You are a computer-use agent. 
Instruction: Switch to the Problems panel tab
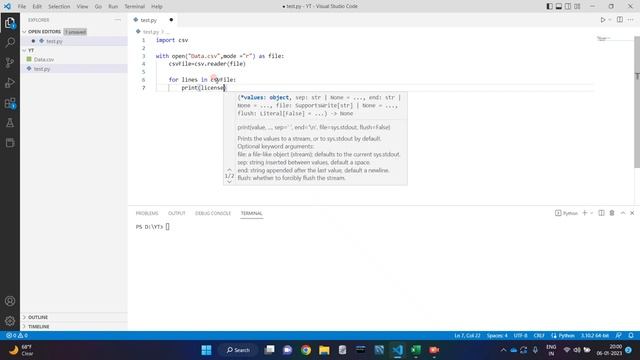147,213
